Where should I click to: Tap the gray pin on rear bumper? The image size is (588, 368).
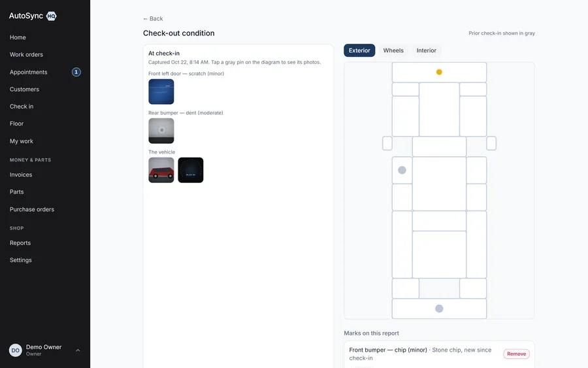coord(439,309)
